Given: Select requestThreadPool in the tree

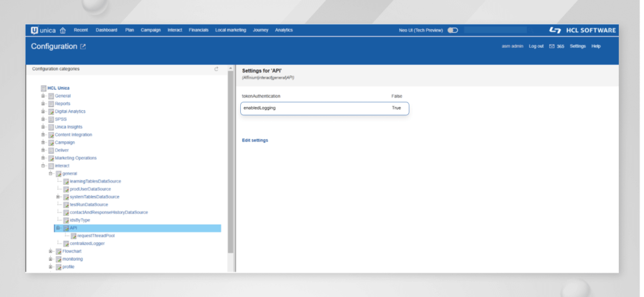Looking at the screenshot, I should (96, 235).
